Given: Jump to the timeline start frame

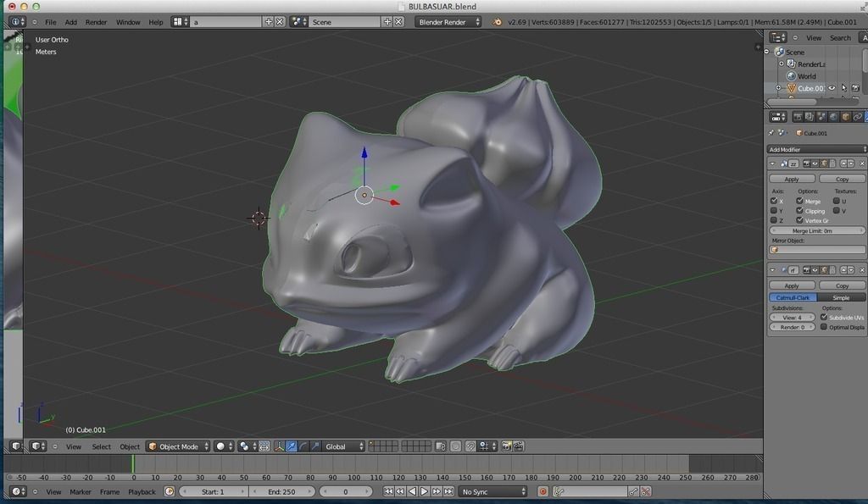Looking at the screenshot, I should pyautogui.click(x=388, y=491).
